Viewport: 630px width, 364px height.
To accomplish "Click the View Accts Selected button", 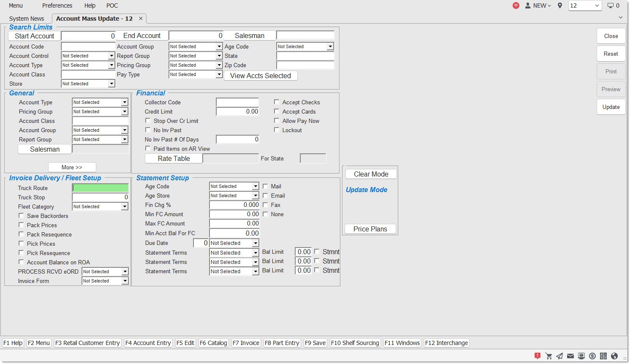I will 261,76.
